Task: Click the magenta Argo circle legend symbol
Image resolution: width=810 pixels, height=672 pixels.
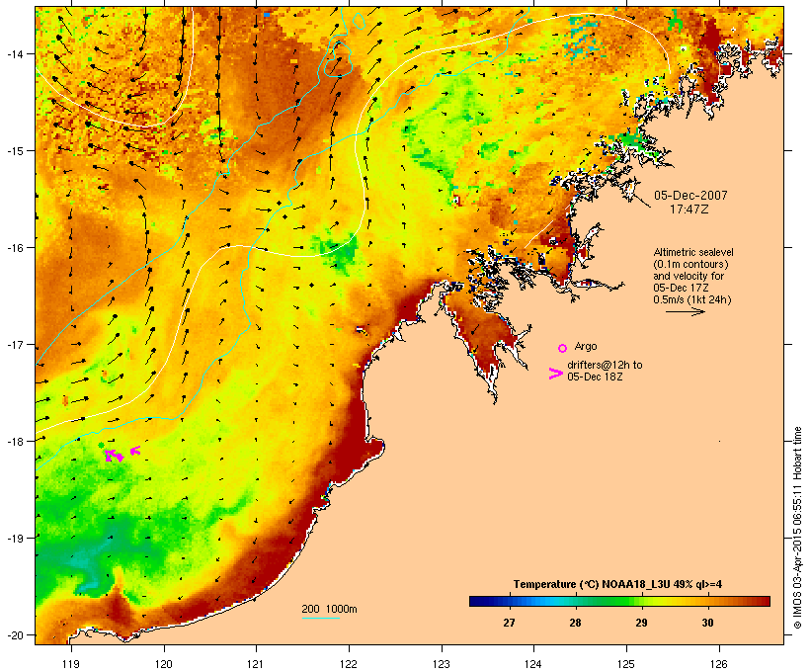Action: [563, 348]
